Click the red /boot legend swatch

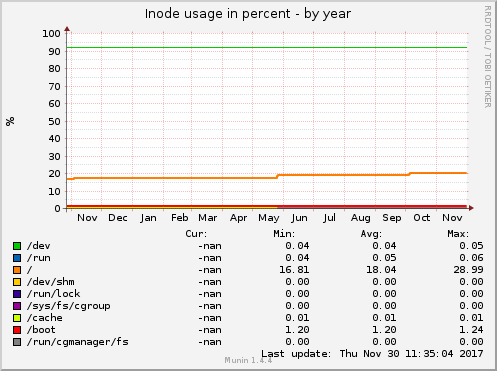point(17,330)
